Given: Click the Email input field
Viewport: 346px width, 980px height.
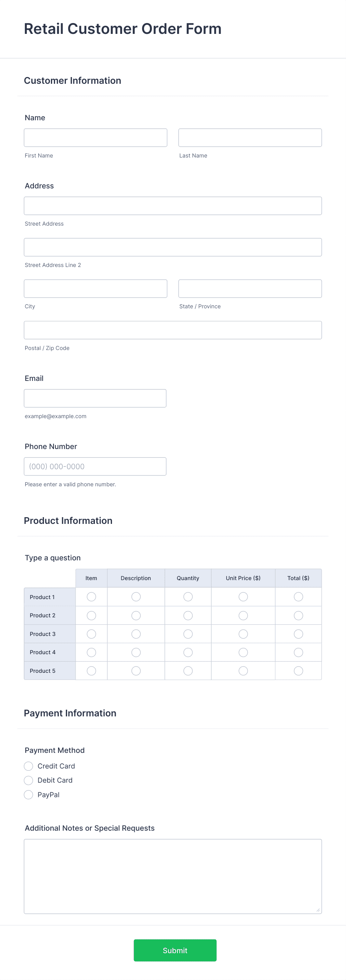Looking at the screenshot, I should click(95, 398).
